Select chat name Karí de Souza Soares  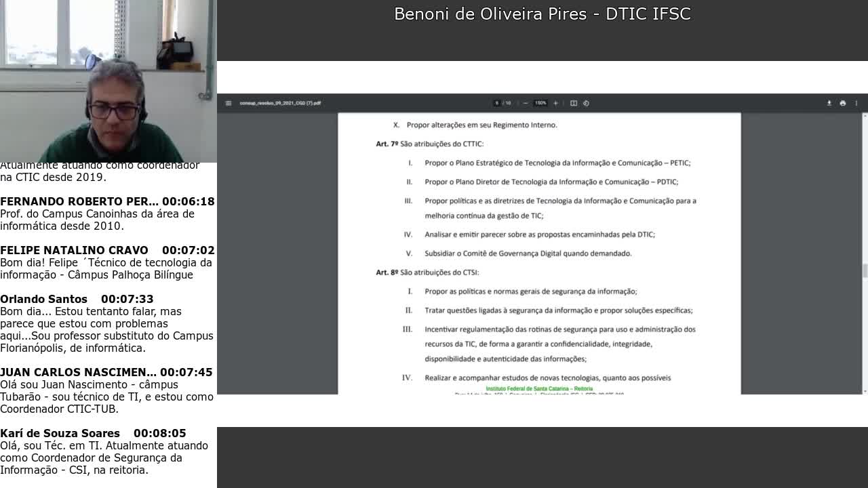(60, 433)
